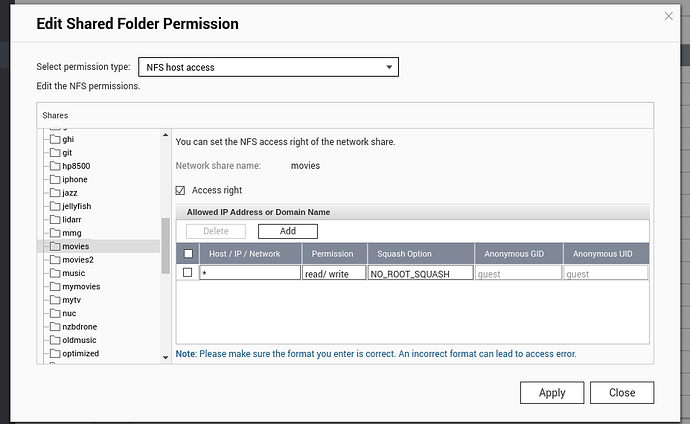Open the read/write Permission dropdown
Viewport: 690px width, 424px height.
pyautogui.click(x=333, y=272)
